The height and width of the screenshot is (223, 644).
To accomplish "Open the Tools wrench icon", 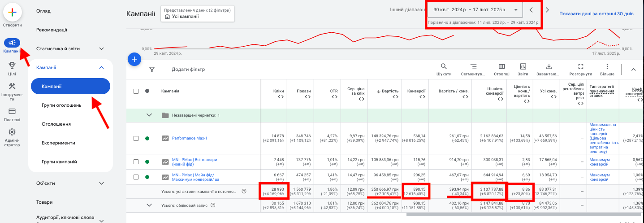I will [12, 86].
